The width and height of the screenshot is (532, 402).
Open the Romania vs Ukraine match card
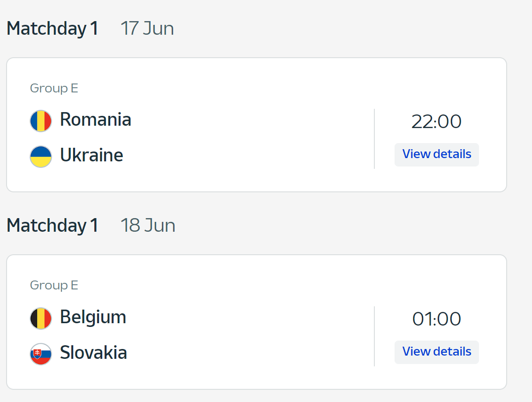(x=257, y=125)
